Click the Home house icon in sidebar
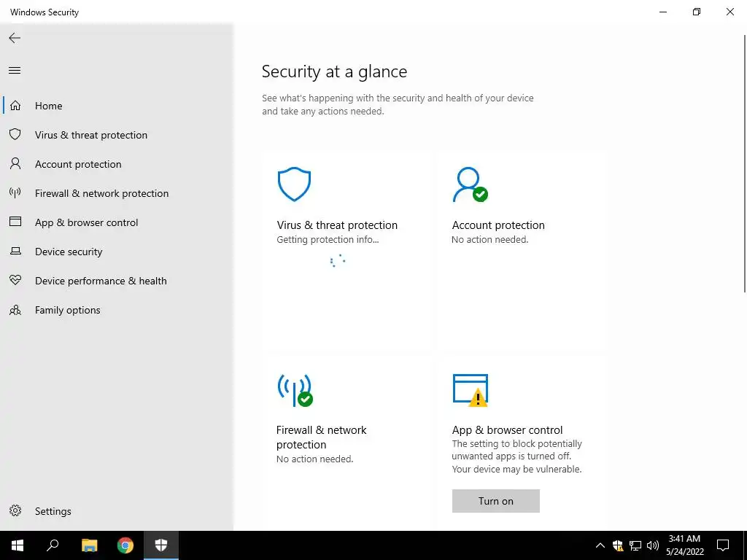This screenshot has width=747, height=560. pos(15,106)
